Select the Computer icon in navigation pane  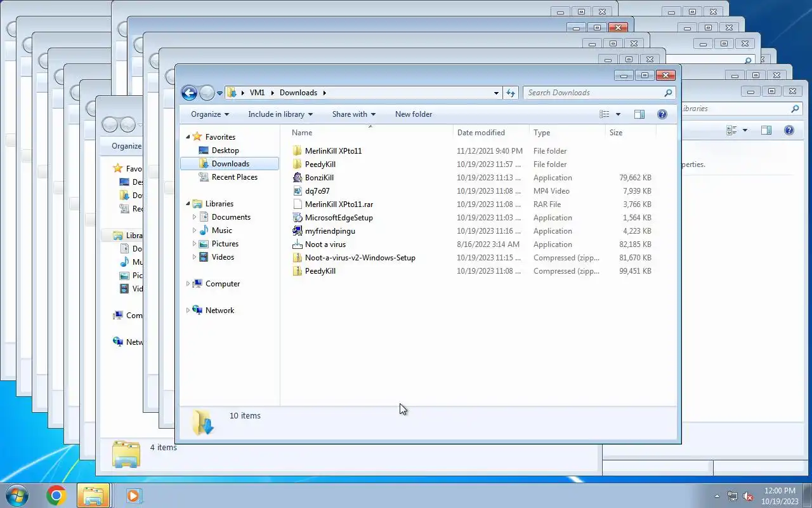(x=197, y=284)
